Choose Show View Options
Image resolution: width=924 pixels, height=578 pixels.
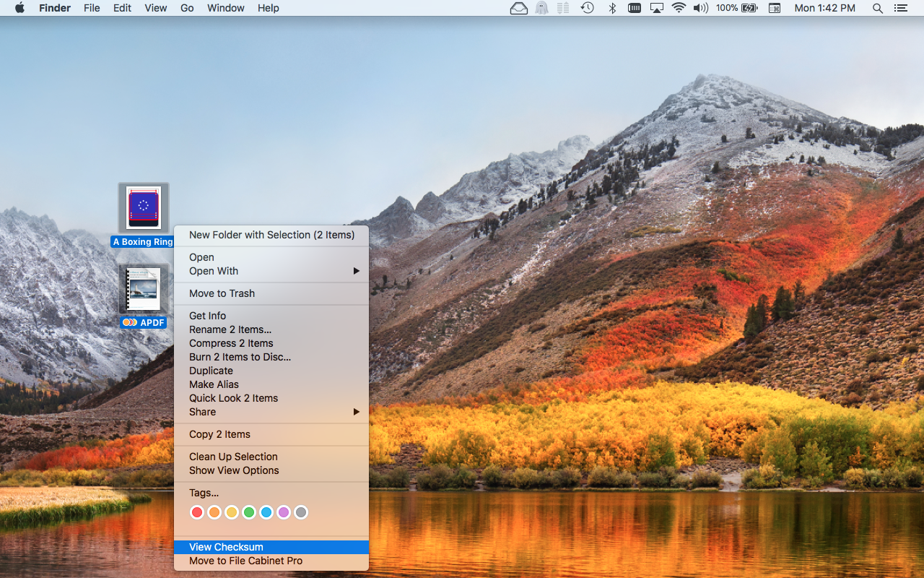pos(271,470)
